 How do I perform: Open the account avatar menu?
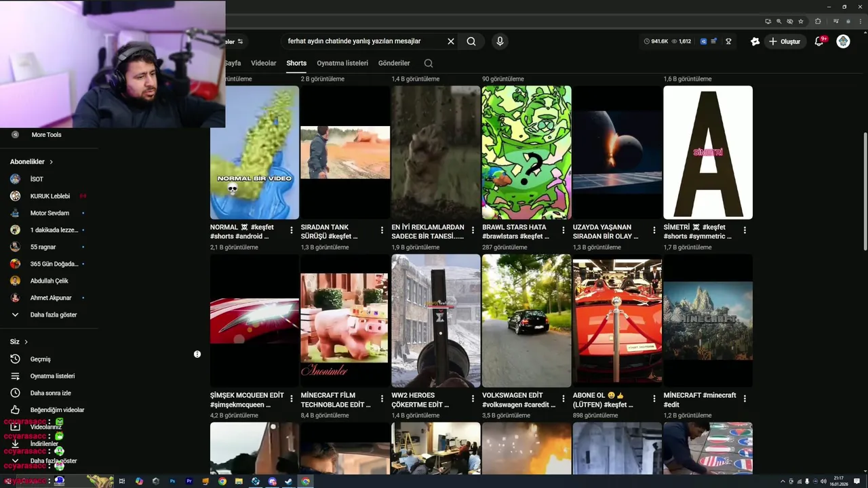click(843, 41)
